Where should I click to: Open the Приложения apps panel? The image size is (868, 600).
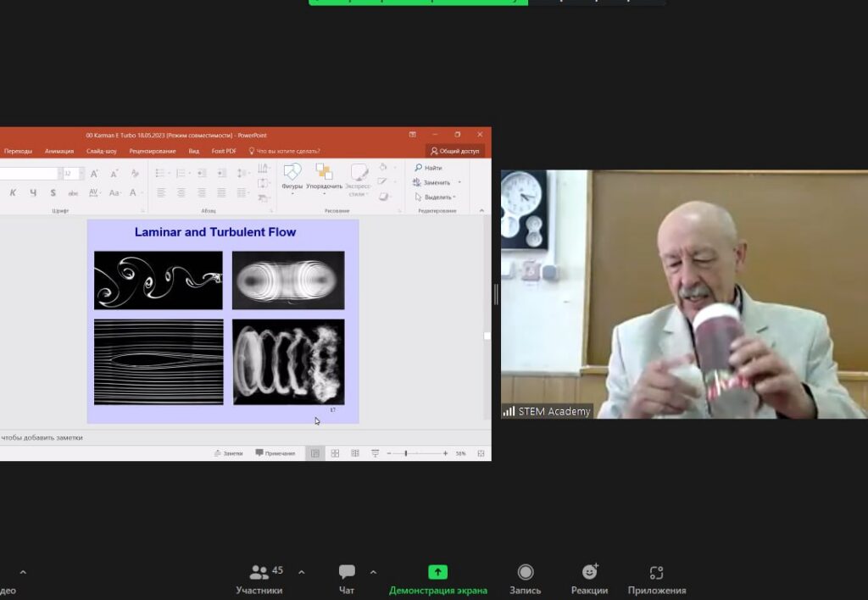click(x=656, y=579)
